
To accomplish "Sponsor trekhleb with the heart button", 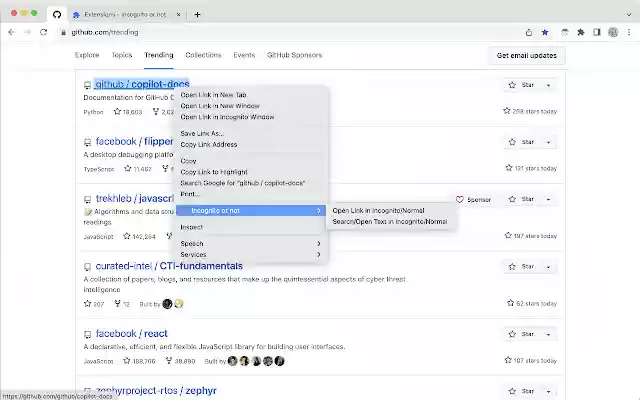I will 473,200.
